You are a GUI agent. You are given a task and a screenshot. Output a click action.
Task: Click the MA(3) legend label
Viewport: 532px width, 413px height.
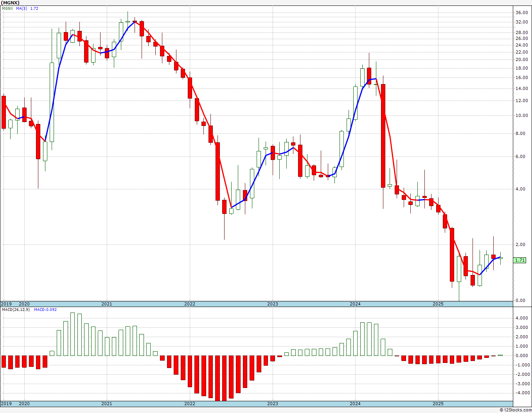[x=22, y=8]
